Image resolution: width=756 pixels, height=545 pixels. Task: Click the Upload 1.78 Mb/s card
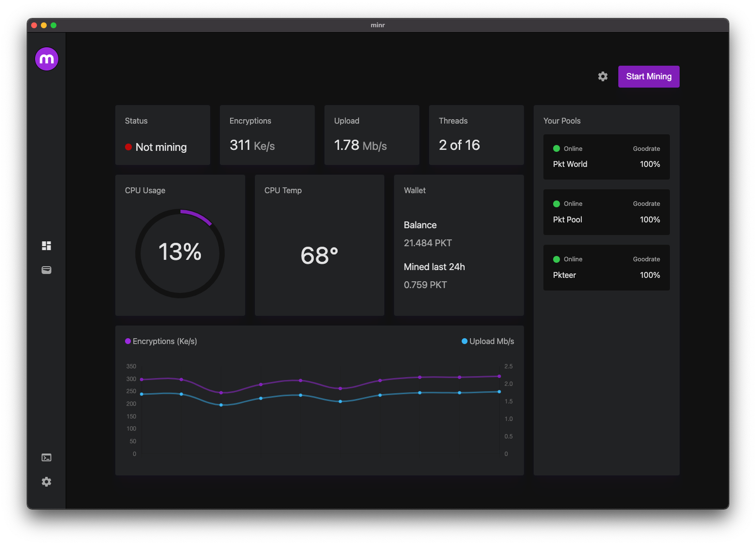tap(372, 135)
